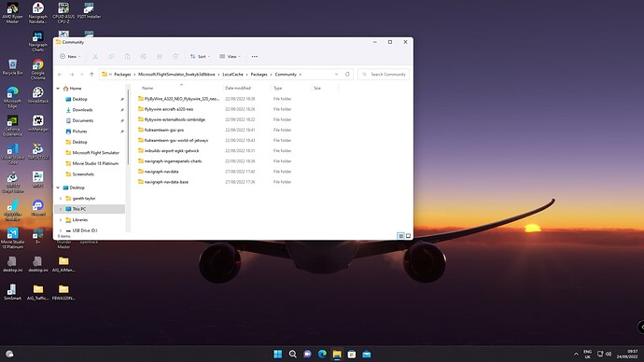Open the Windows Start menu
This screenshot has height=362, width=644.
point(278,354)
